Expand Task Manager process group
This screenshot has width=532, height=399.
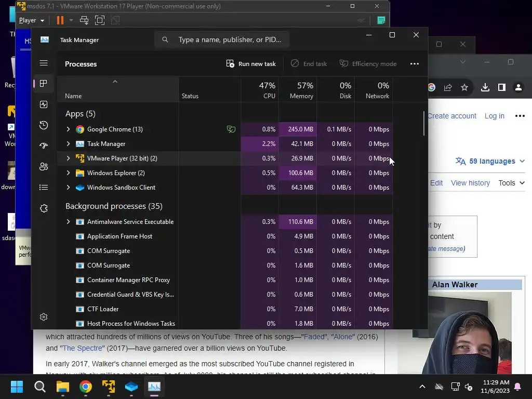[68, 144]
